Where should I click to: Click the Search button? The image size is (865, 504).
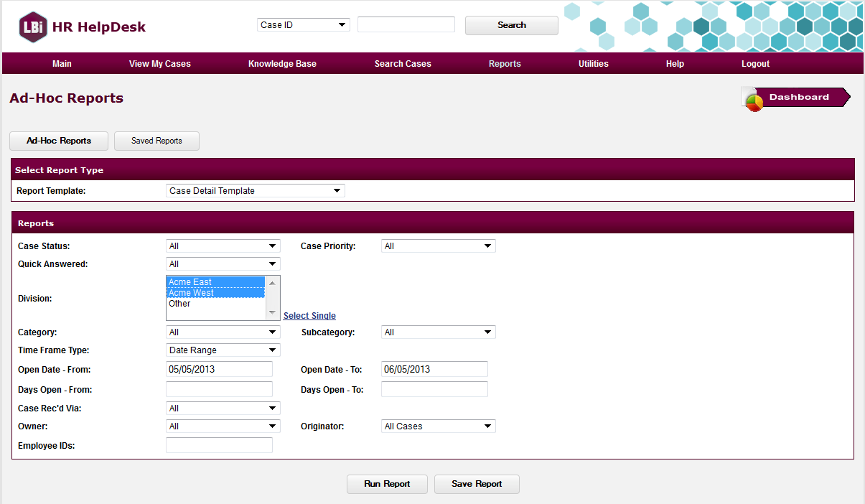click(512, 25)
